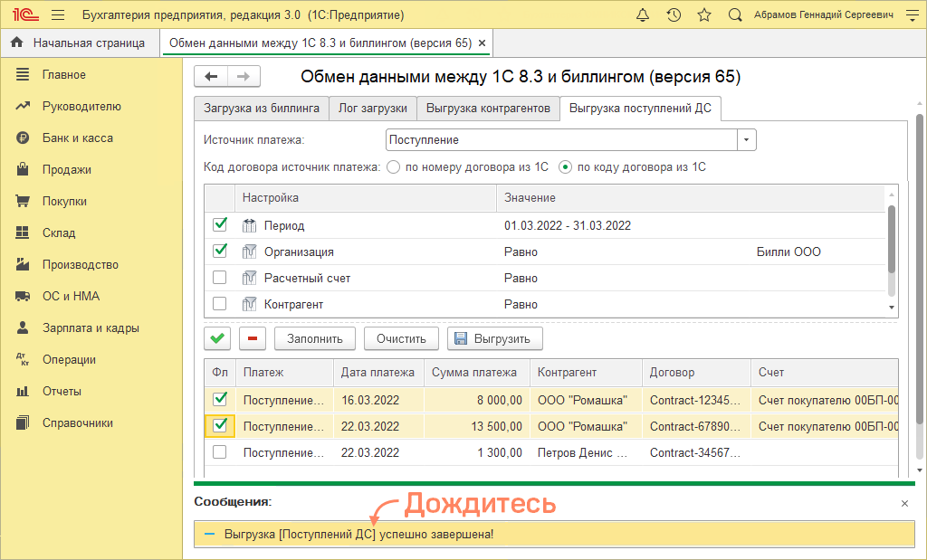Open the hamburger main menu icon

tap(58, 15)
